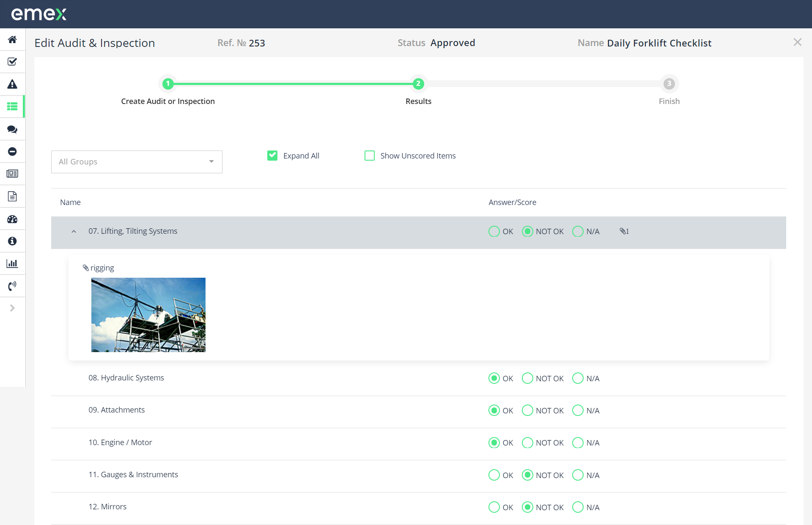Open the dashboard gauge icon in sidebar

coord(12,219)
